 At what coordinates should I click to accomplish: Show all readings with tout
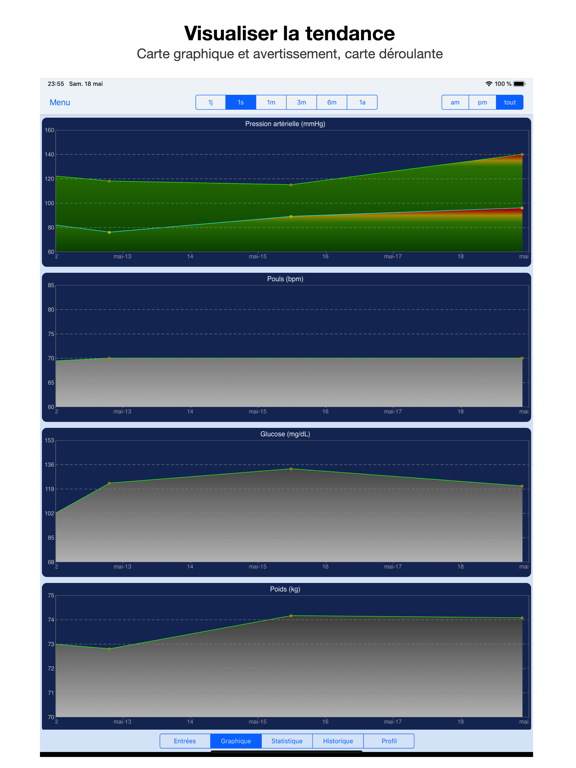click(x=510, y=102)
